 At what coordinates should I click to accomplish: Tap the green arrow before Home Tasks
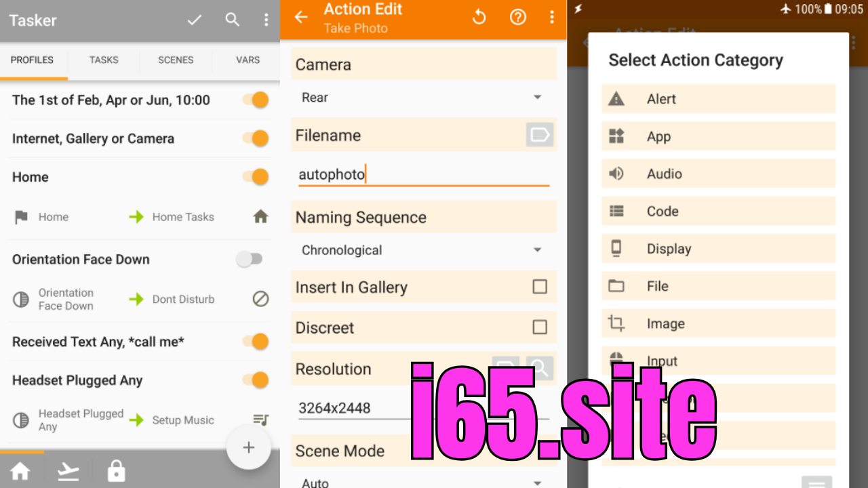click(136, 217)
